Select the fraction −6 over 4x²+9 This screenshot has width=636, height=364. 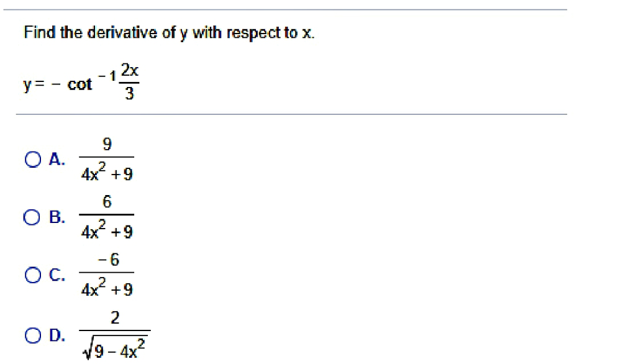[107, 275]
